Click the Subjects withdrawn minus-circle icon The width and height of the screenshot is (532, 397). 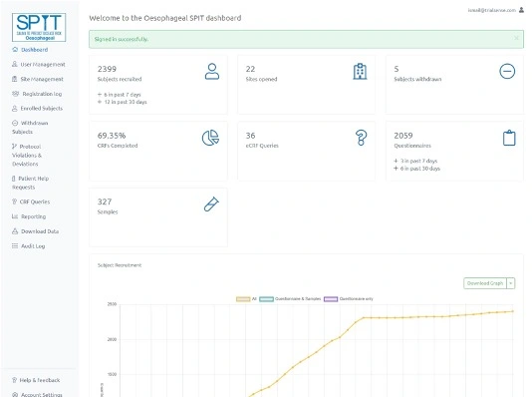(507, 71)
